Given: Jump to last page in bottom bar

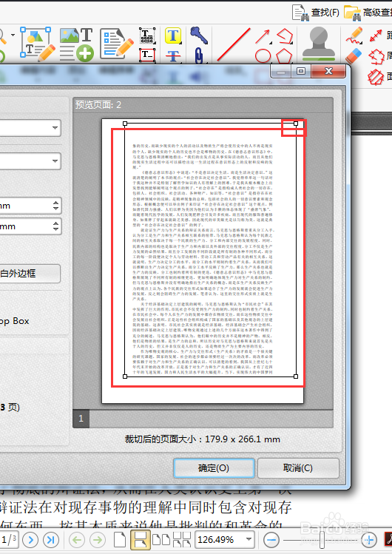Looking at the screenshot, I should click(x=51, y=539).
